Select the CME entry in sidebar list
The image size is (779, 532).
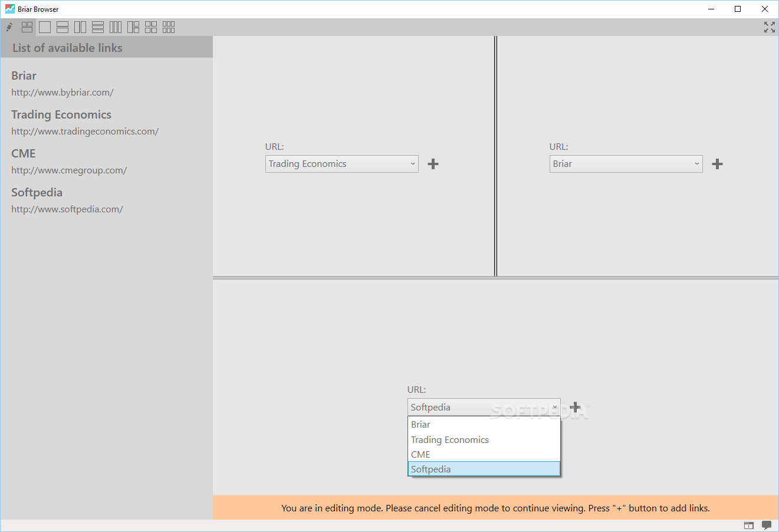tap(24, 153)
